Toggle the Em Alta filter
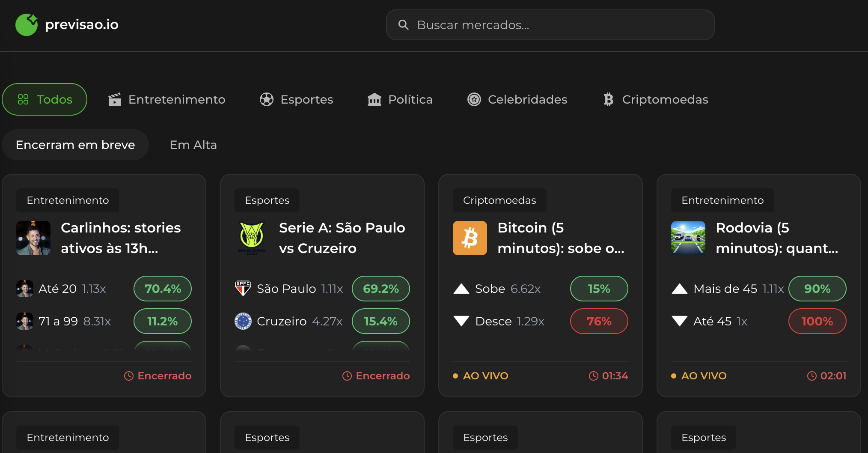 tap(193, 145)
